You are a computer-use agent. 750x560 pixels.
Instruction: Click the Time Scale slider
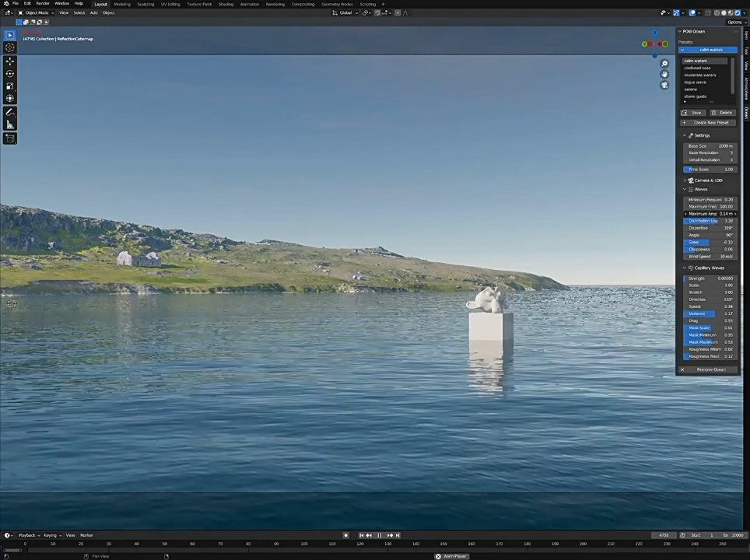[x=708, y=170]
